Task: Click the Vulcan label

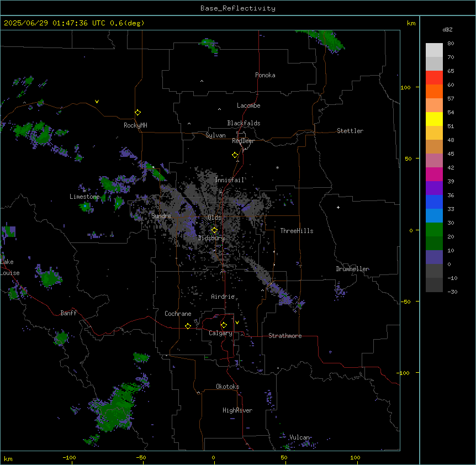Action: [299, 437]
